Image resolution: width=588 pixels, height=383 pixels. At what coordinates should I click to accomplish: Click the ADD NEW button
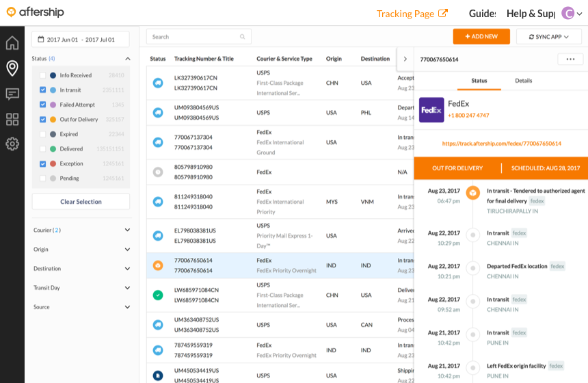pos(481,36)
